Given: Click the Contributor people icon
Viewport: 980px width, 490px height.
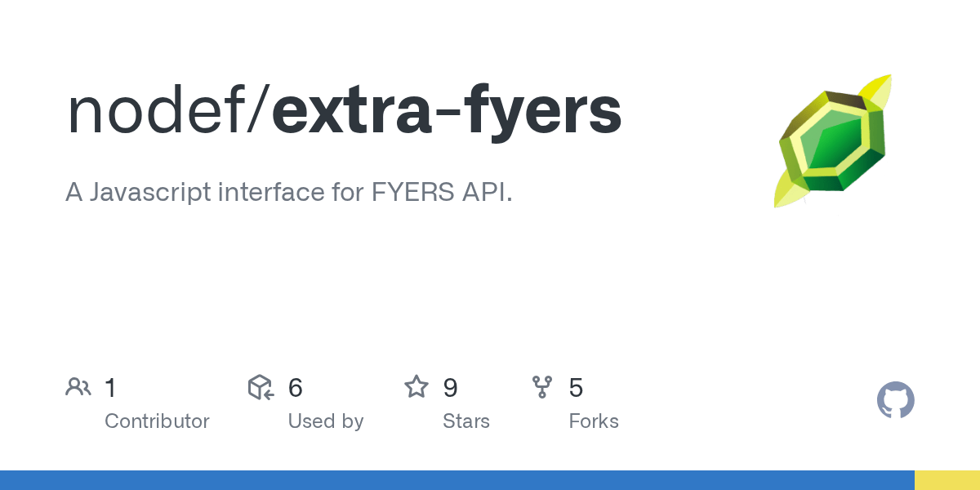Looking at the screenshot, I should coord(78,387).
